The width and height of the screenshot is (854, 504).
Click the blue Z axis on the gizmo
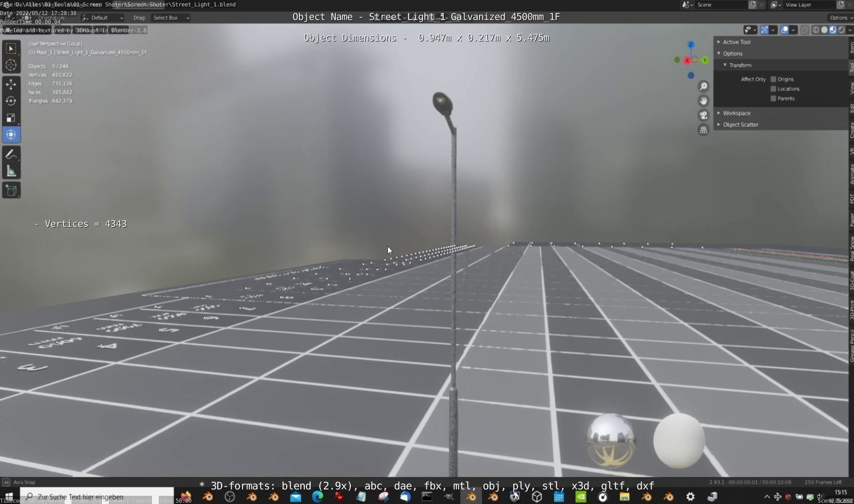point(691,45)
